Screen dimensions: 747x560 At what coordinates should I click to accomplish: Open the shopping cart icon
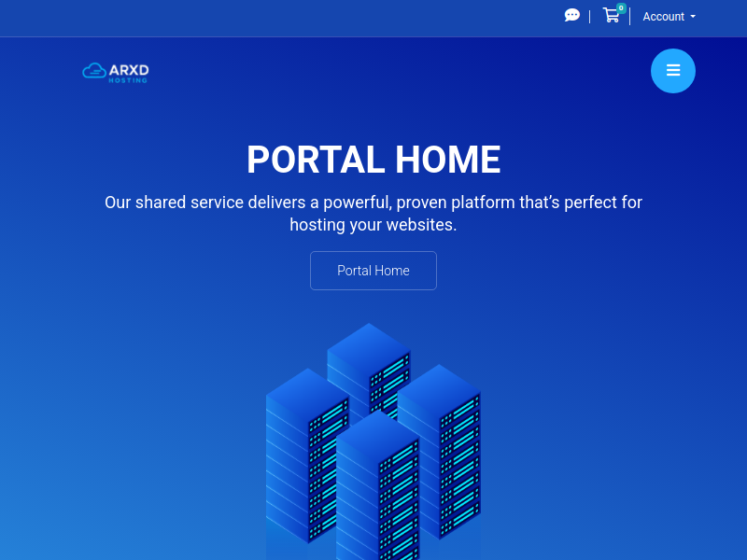point(611,16)
